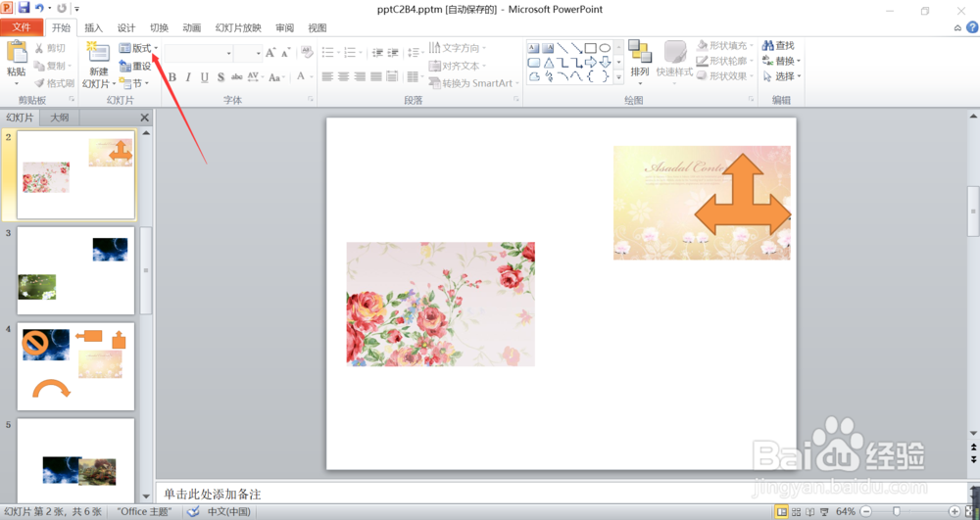Click the increase indent icon
This screenshot has height=520, width=980.
pyautogui.click(x=393, y=53)
